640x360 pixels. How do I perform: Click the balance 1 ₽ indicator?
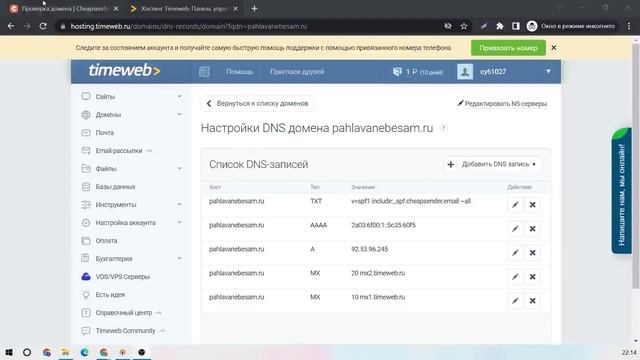coord(418,72)
